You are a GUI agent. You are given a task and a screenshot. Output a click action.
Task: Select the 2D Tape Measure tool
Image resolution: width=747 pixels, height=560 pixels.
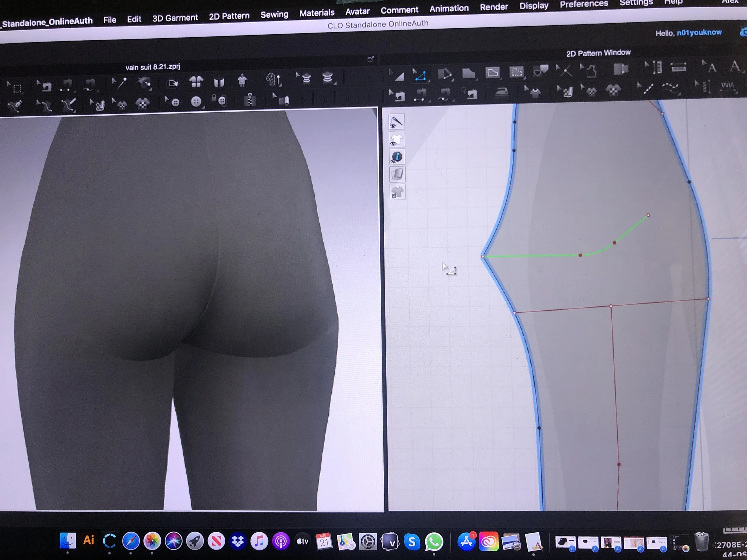(678, 67)
